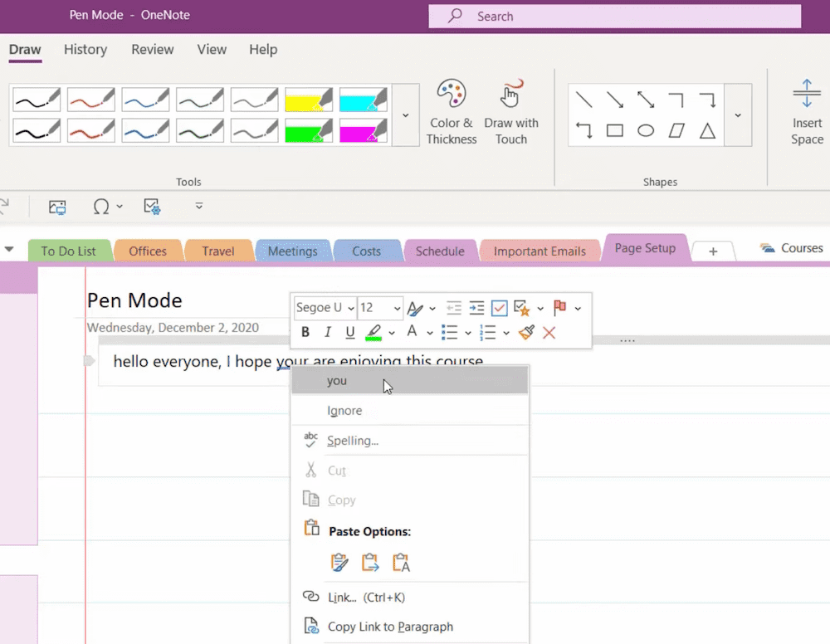Open the symbol dropdown arrow
Image resolution: width=830 pixels, height=644 pixels.
pos(120,207)
